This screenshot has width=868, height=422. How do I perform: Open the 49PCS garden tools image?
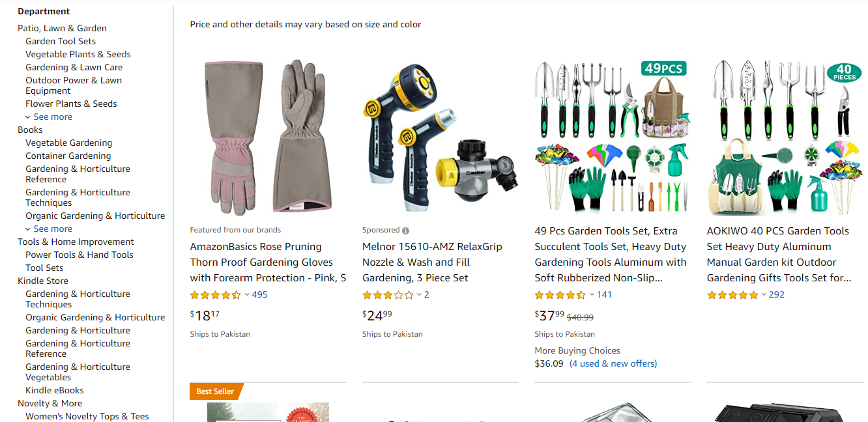pyautogui.click(x=612, y=137)
